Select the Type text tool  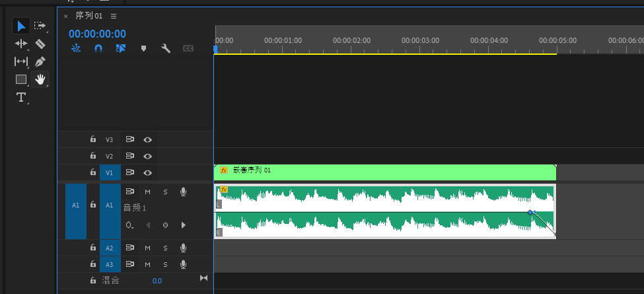click(x=21, y=97)
